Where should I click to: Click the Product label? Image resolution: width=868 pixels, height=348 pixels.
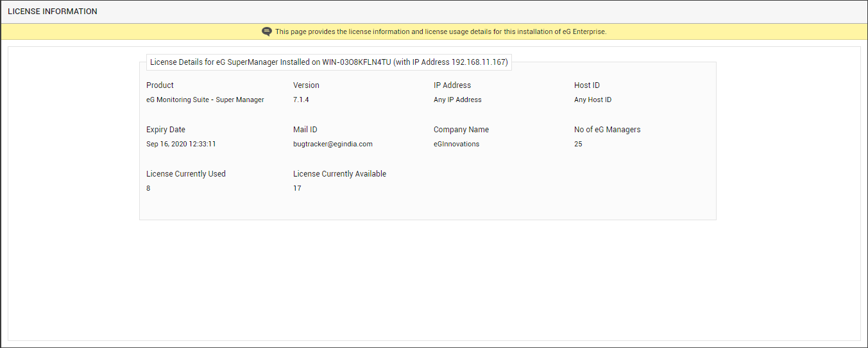click(x=160, y=85)
